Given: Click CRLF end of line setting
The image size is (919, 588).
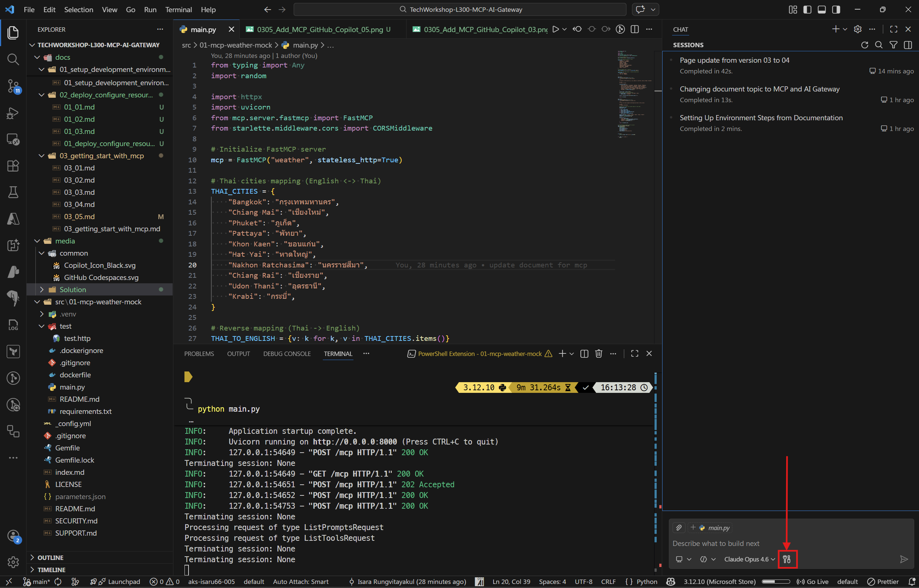Looking at the screenshot, I should [608, 582].
